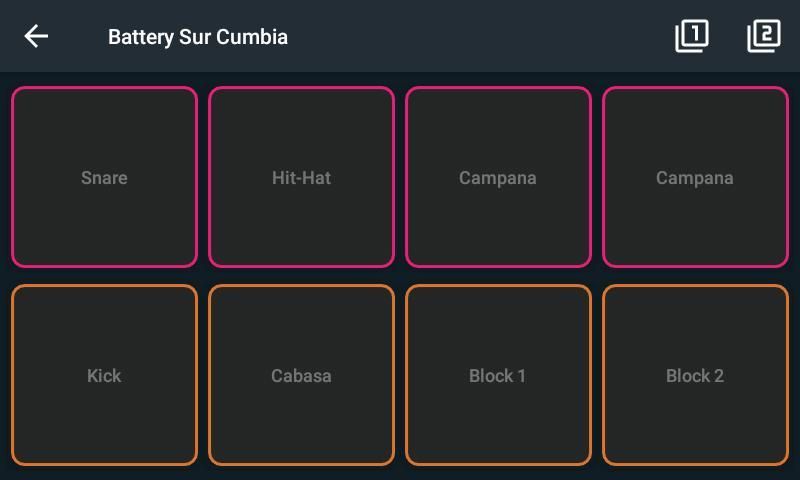Switch to pad layout 2 icon
This screenshot has width=800, height=480.
(763, 36)
